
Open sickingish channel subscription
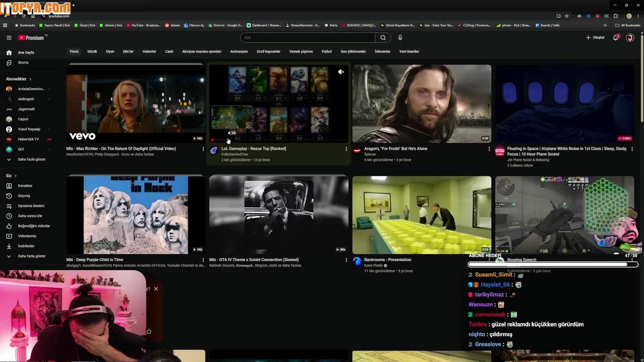[x=26, y=99]
